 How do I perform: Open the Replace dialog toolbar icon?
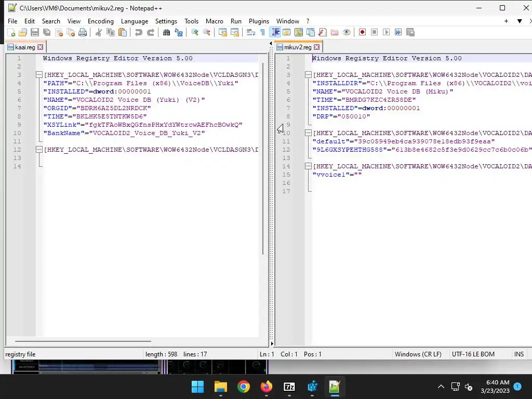(x=179, y=32)
